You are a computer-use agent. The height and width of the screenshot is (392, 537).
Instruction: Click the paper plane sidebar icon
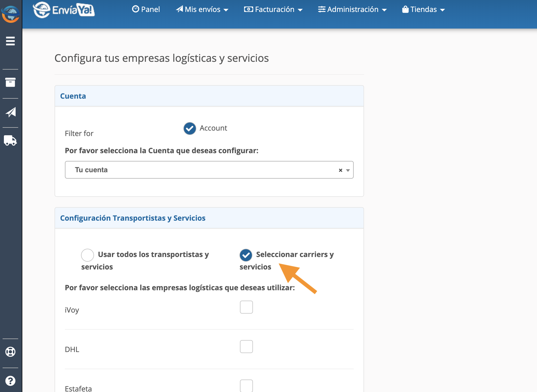point(11,112)
